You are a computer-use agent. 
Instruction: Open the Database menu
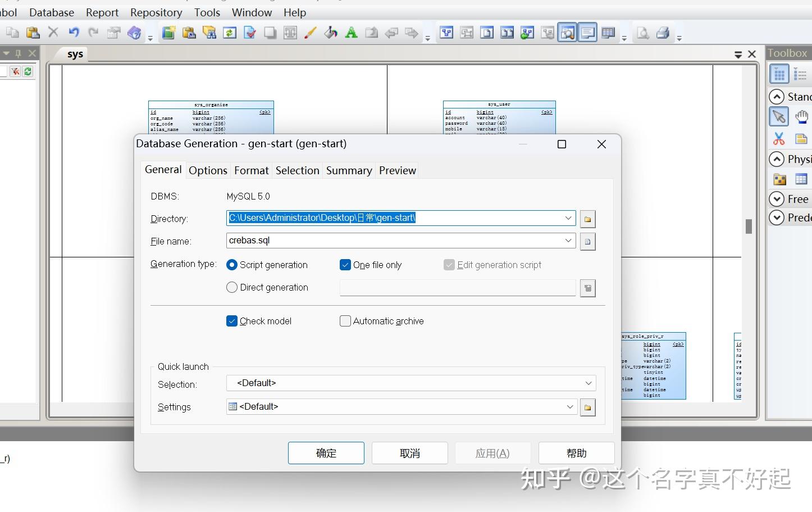[x=52, y=12]
